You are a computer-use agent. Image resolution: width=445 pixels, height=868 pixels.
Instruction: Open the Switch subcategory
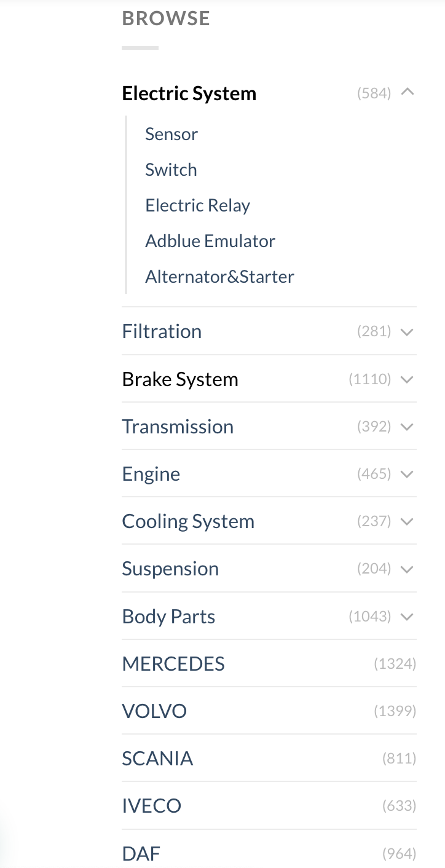pyautogui.click(x=171, y=170)
